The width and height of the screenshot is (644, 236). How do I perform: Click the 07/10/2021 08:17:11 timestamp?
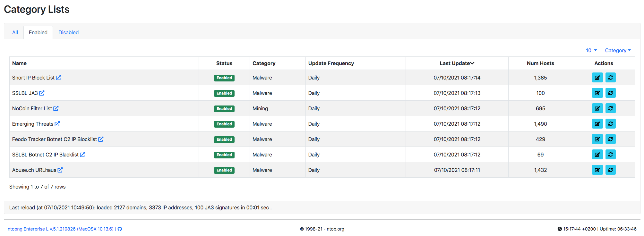(457, 170)
